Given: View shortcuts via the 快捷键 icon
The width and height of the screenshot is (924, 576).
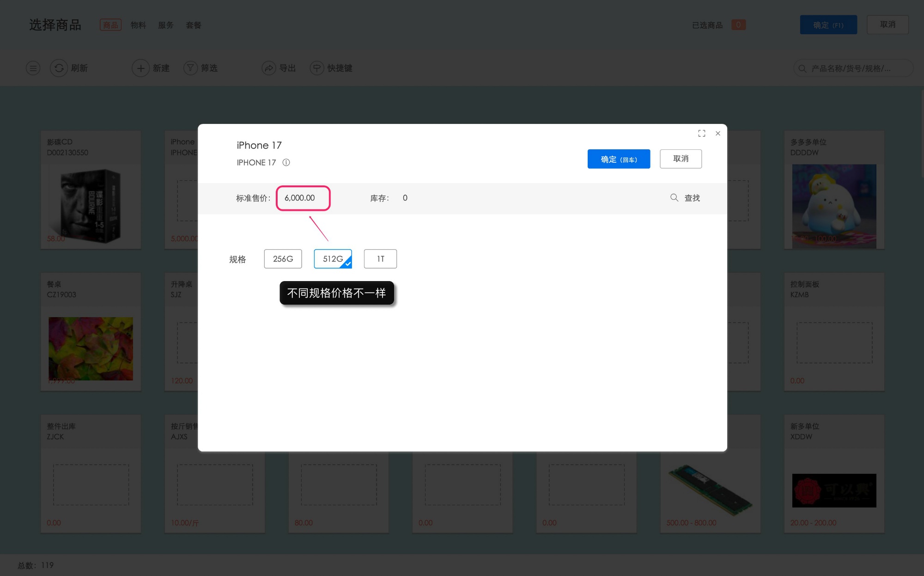Looking at the screenshot, I should [x=316, y=68].
